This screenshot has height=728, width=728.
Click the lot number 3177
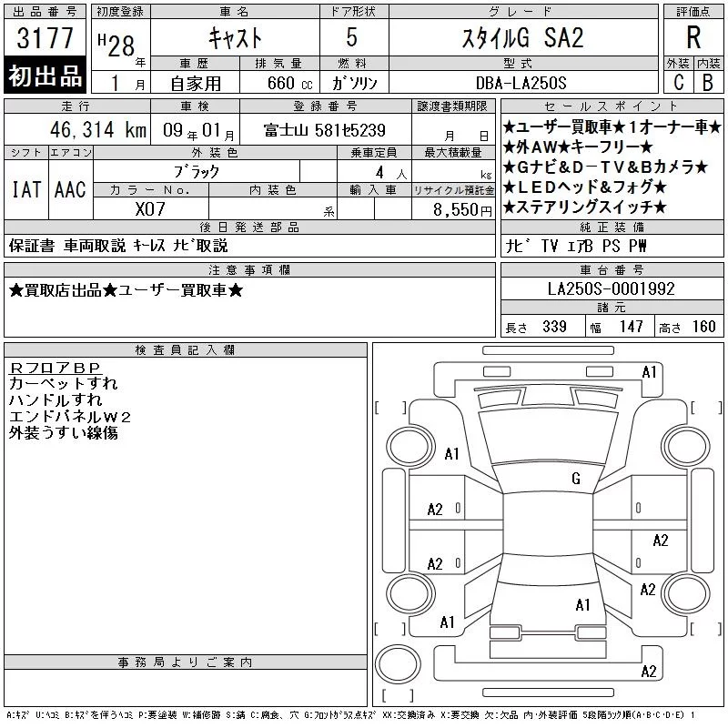point(45,37)
